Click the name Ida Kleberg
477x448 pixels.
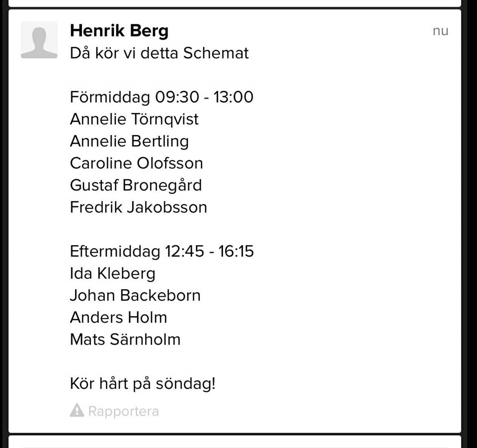(112, 273)
